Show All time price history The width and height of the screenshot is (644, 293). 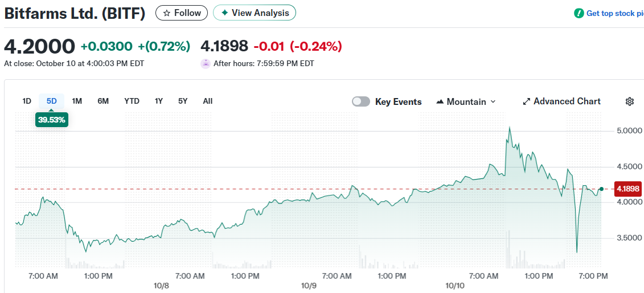208,101
